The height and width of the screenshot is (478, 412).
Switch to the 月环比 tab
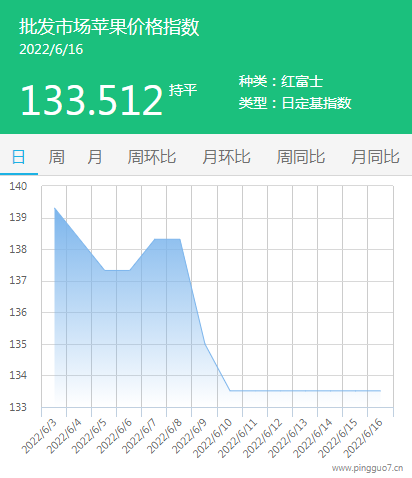[x=226, y=157]
